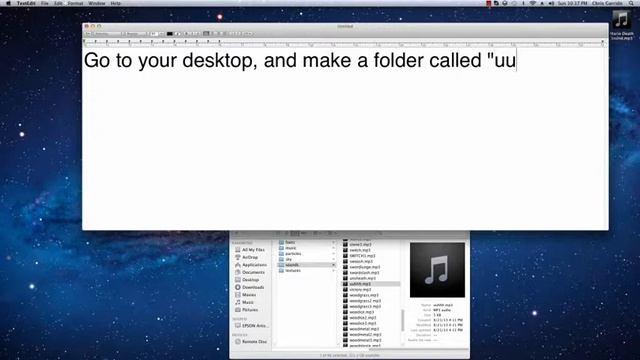Select the Mario Death Sound.mp3 desktop icon
This screenshot has height=360, width=640.
pyautogui.click(x=622, y=24)
